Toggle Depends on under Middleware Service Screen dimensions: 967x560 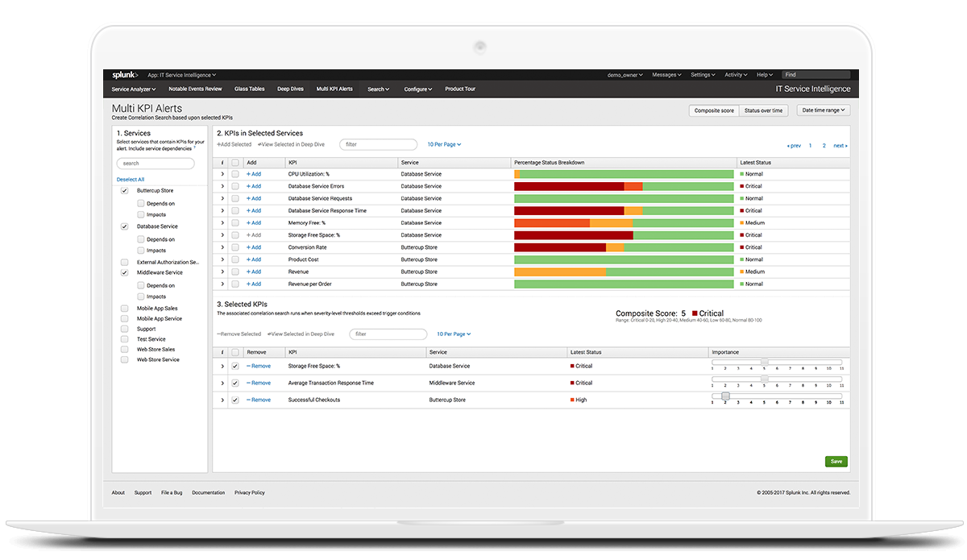[x=141, y=286]
